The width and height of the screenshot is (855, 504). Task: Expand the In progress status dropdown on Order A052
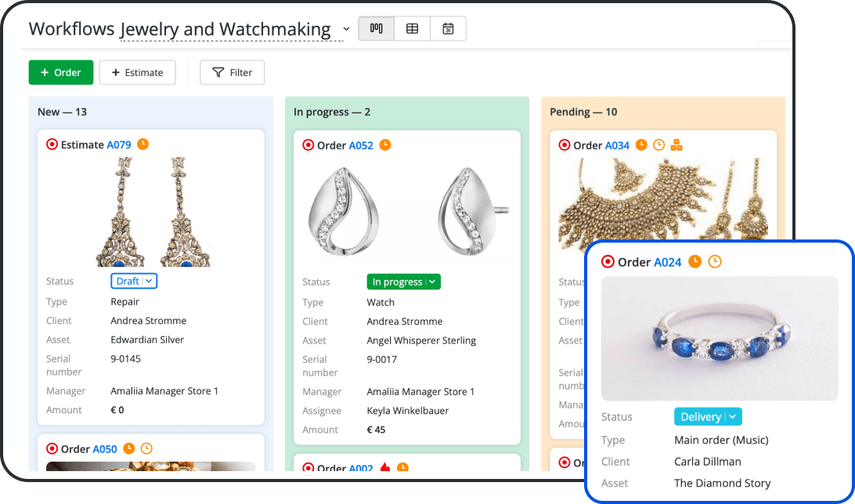coord(403,281)
